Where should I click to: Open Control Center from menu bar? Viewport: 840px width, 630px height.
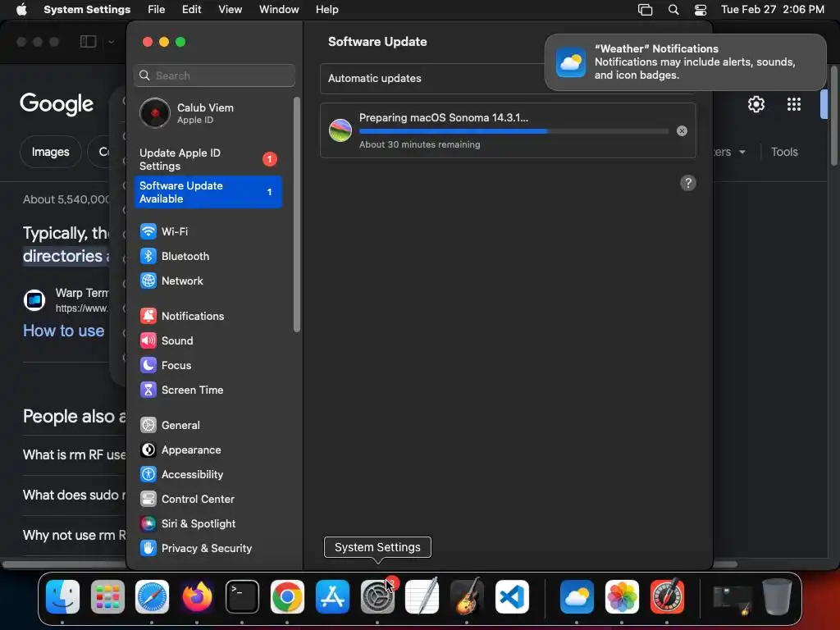coord(701,10)
